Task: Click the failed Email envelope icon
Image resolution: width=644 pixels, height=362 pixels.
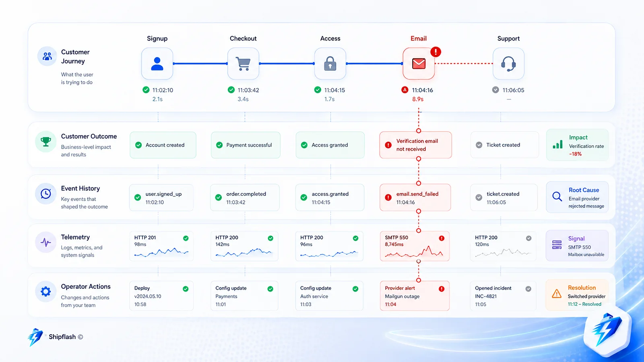Action: point(419,64)
